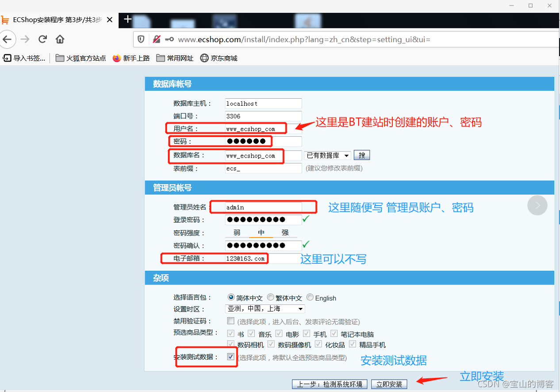Select the 繁体中文 language radio button
Image resolution: width=560 pixels, height=392 pixels.
pyautogui.click(x=271, y=298)
